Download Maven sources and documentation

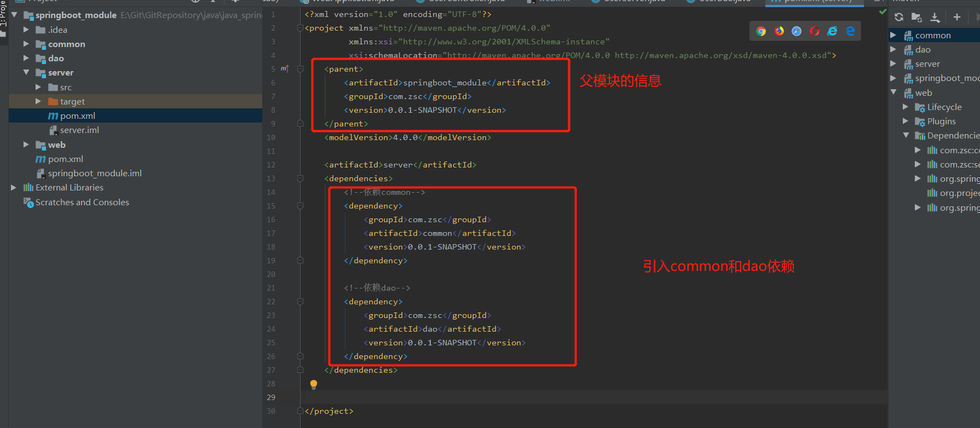[x=935, y=17]
